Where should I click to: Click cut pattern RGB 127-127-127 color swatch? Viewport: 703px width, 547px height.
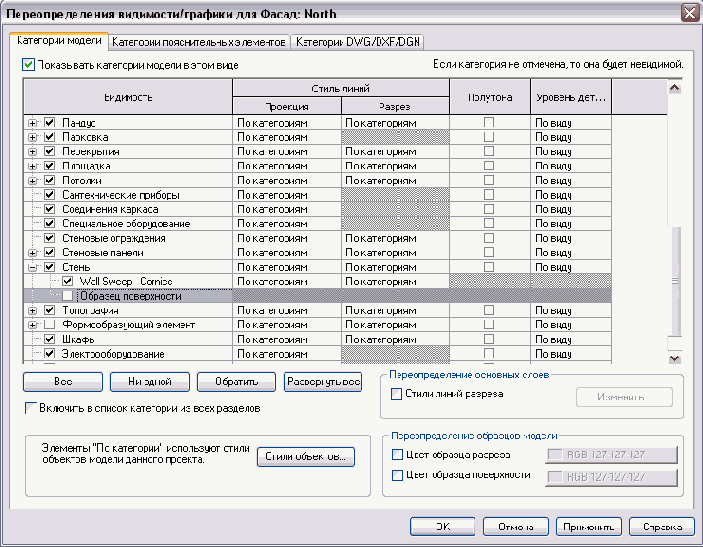tap(612, 455)
